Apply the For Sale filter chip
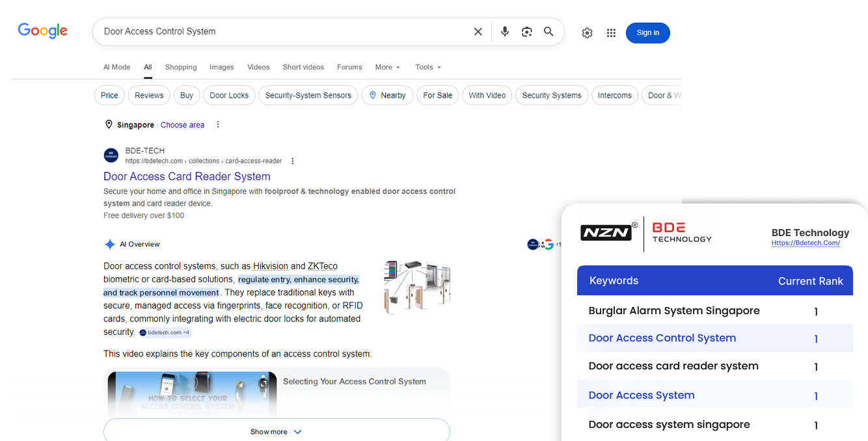 (x=437, y=95)
